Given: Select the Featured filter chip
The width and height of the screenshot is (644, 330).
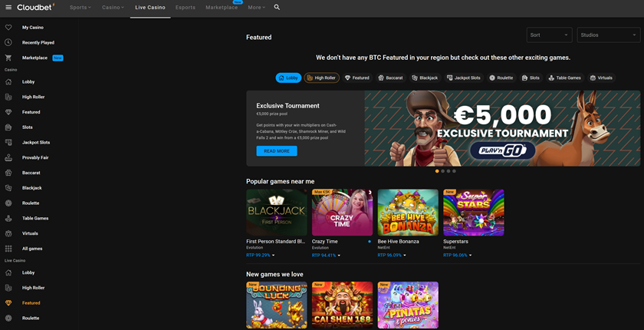Looking at the screenshot, I should [357, 78].
